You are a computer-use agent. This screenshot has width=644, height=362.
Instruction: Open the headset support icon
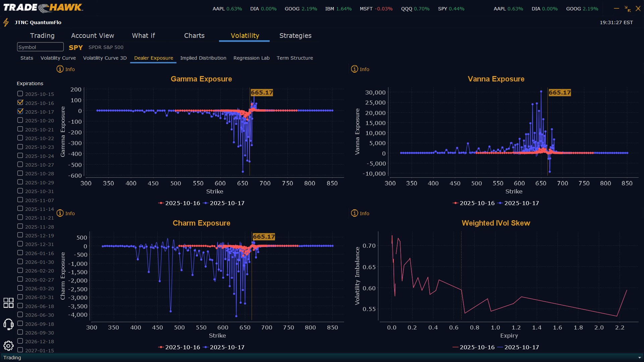8,324
